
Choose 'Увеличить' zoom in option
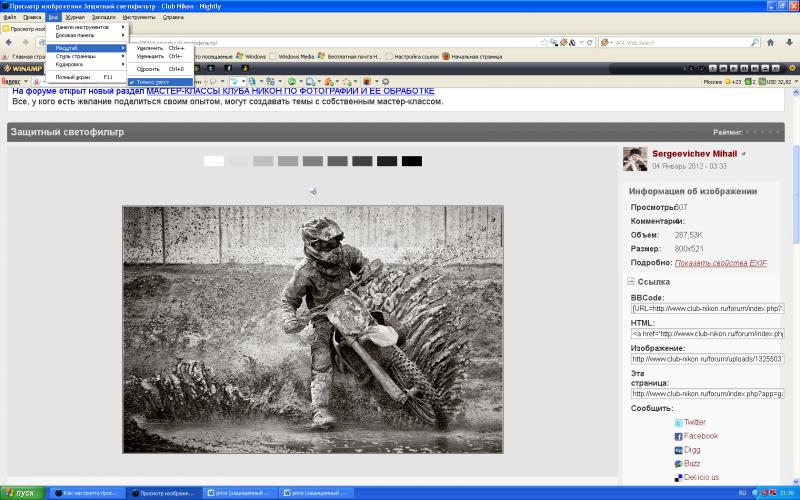click(x=160, y=48)
